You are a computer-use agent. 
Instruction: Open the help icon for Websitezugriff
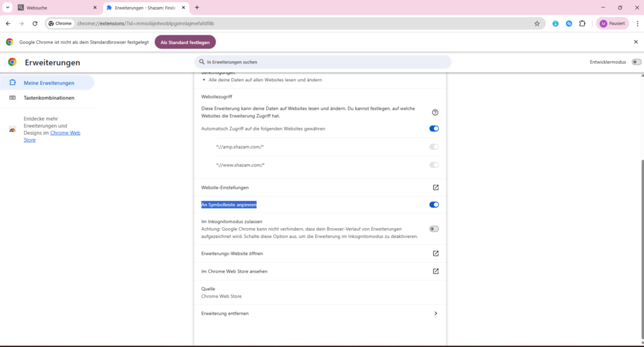435,112
